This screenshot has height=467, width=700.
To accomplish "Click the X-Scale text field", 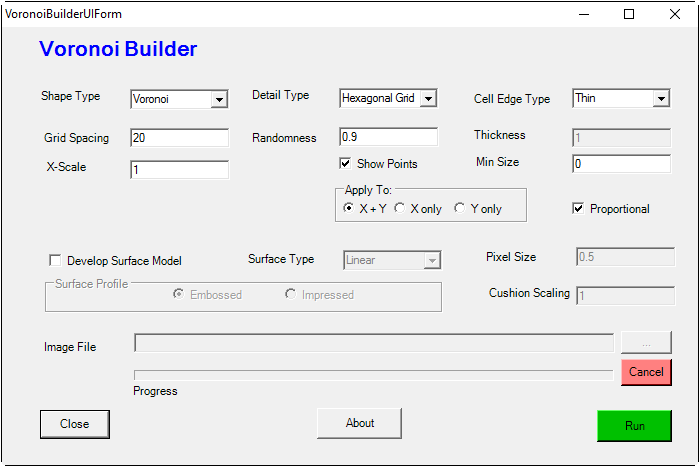I will 179,170.
